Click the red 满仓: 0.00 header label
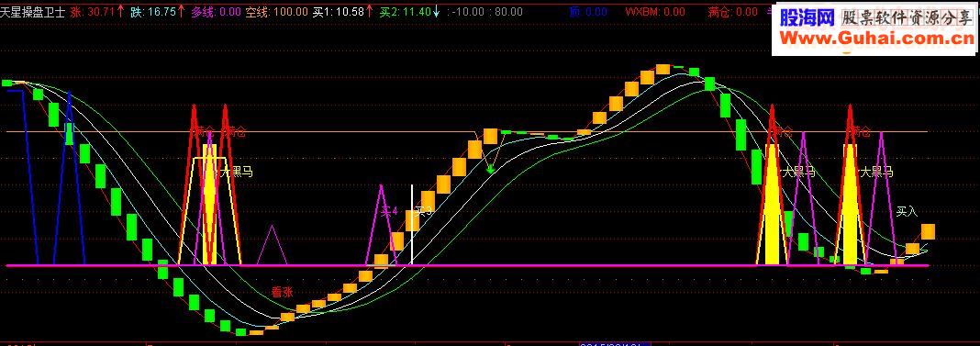980x346 pixels. 733,11
